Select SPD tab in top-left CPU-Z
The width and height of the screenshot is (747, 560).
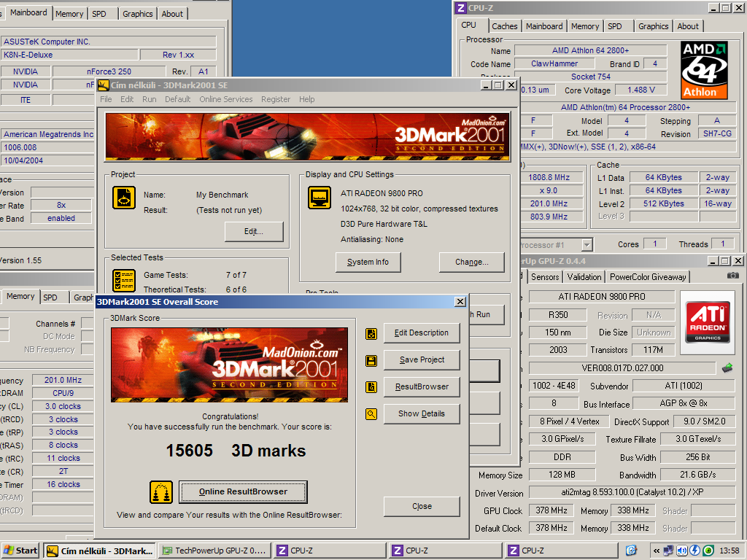tap(99, 14)
